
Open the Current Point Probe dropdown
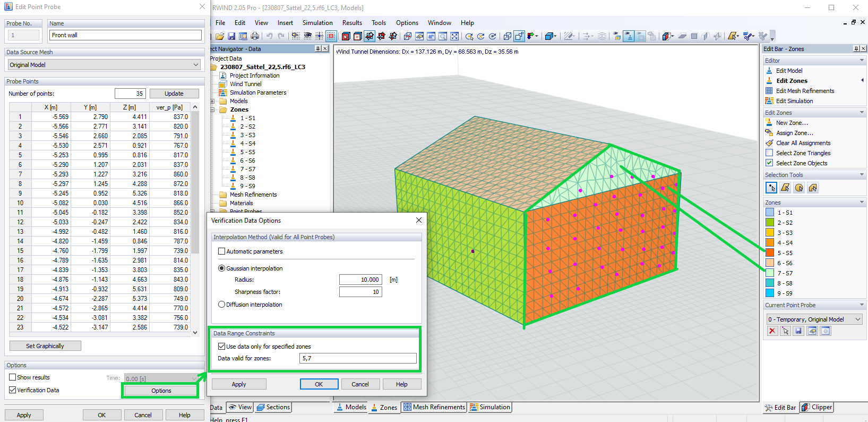(814, 319)
